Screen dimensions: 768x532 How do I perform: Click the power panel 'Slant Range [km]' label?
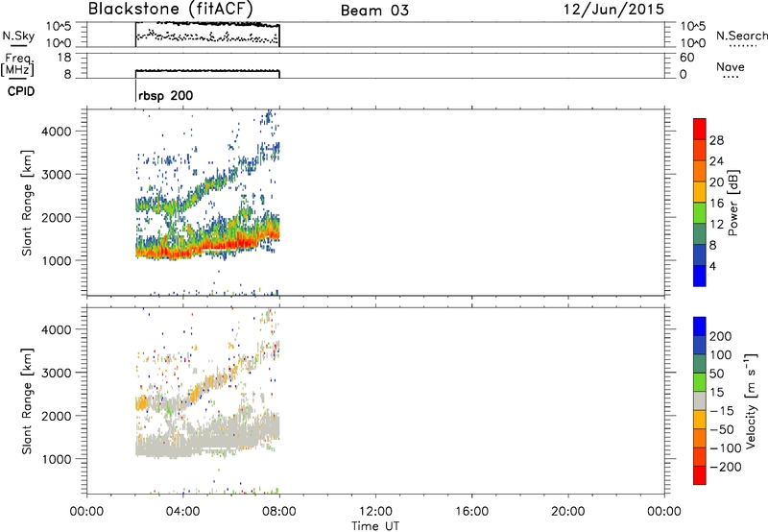pos(27,203)
